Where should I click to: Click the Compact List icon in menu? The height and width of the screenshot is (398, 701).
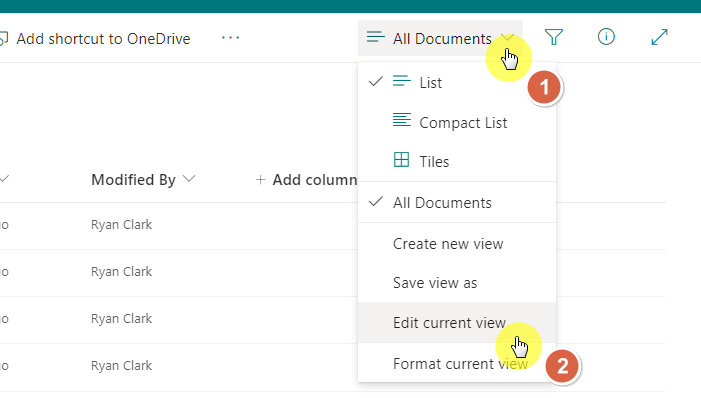coord(401,120)
